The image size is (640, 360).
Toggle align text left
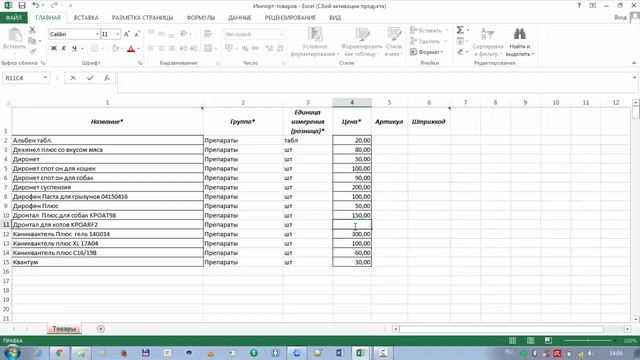151,48
